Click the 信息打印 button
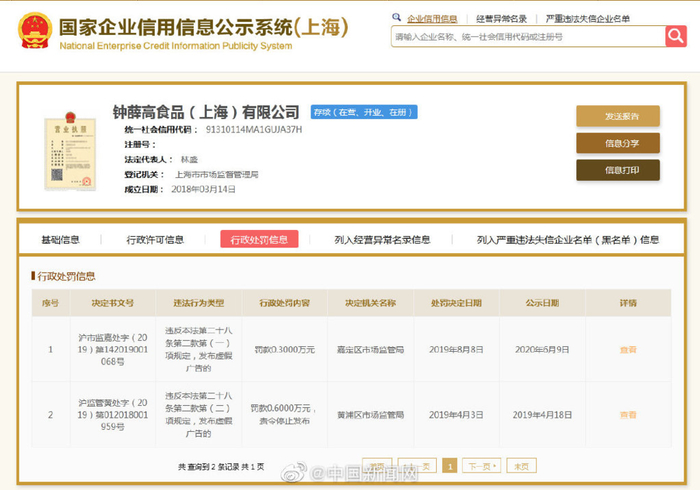Viewport: 700px width, 490px height. coord(618,170)
